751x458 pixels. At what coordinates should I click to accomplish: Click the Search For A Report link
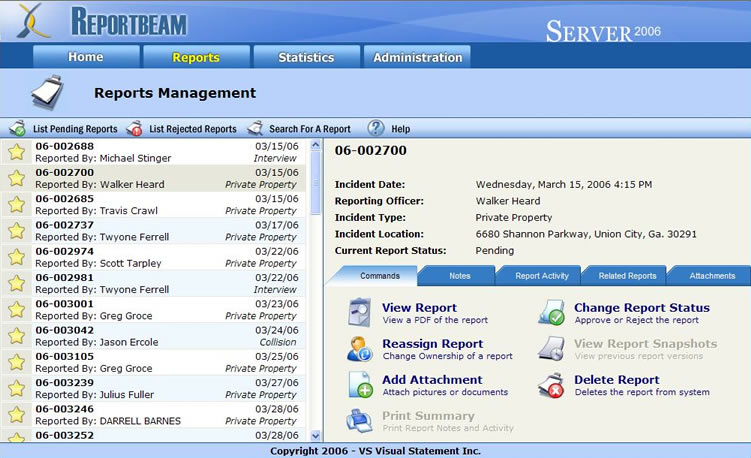[x=310, y=129]
